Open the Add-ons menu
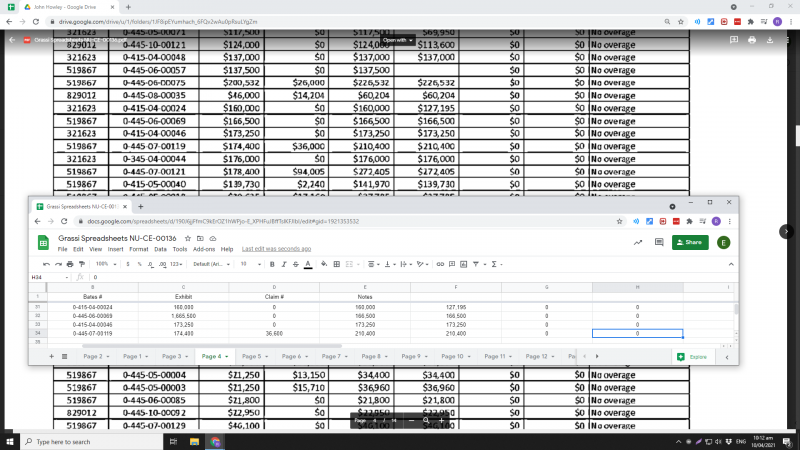Screen dimensions: 800x450 point(204,249)
